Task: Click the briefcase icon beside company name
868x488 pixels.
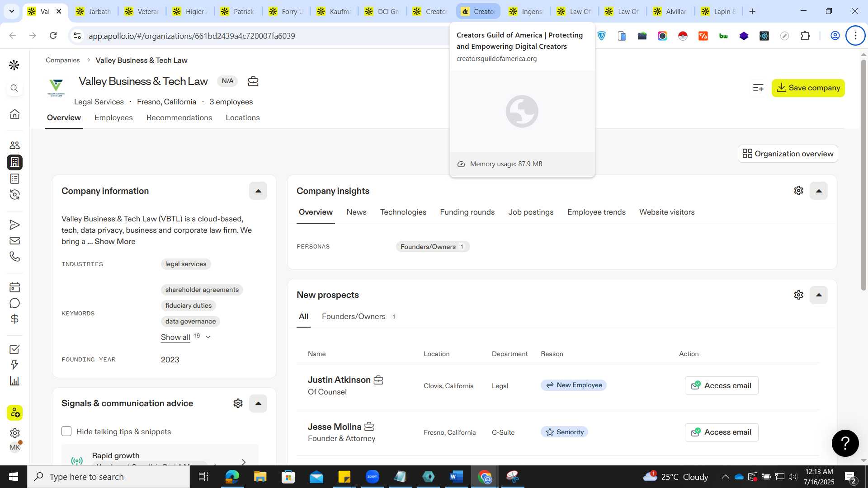Action: click(x=253, y=81)
